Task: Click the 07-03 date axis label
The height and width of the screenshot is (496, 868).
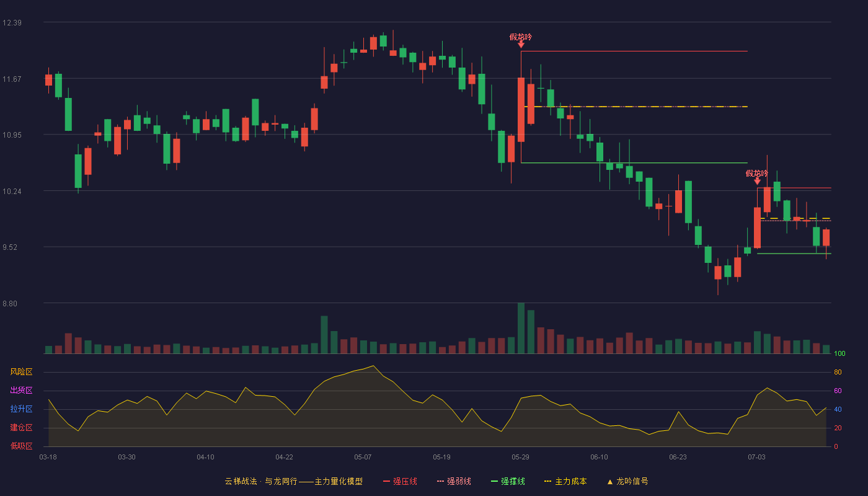Action: [756, 457]
